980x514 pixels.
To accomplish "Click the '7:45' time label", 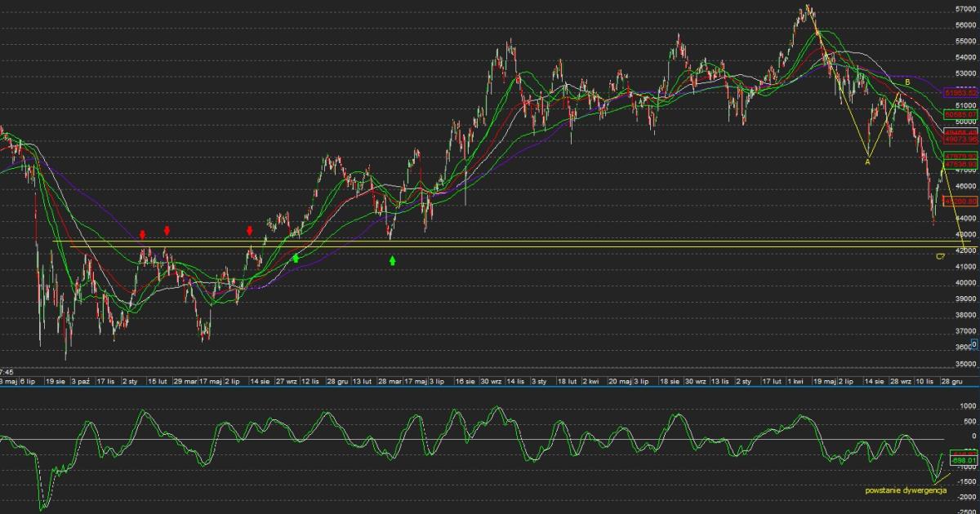I will coord(7,371).
